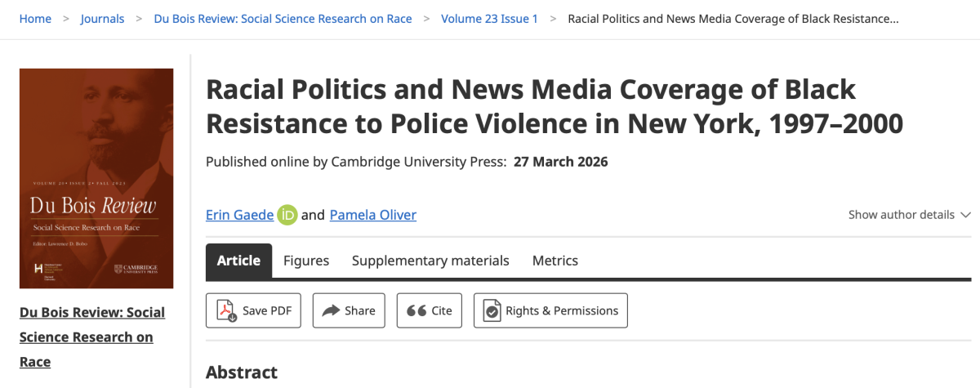Image resolution: width=980 pixels, height=388 pixels.
Task: Open the Journals breadcrumb link
Action: coord(102,18)
